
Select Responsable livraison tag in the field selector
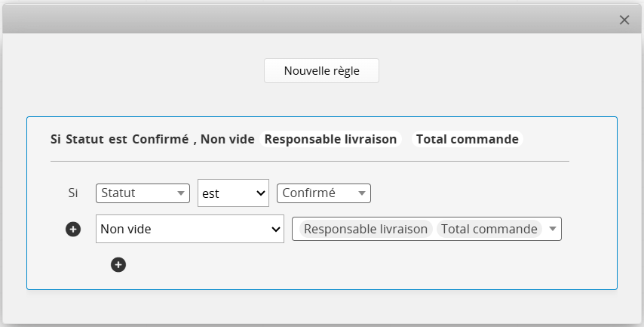coord(366,230)
